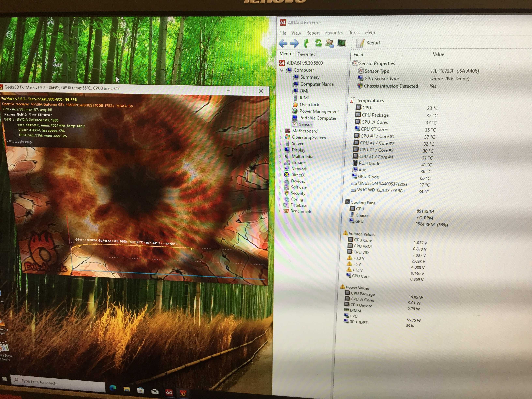
Task: Click the Windows Start button
Action: (4, 379)
